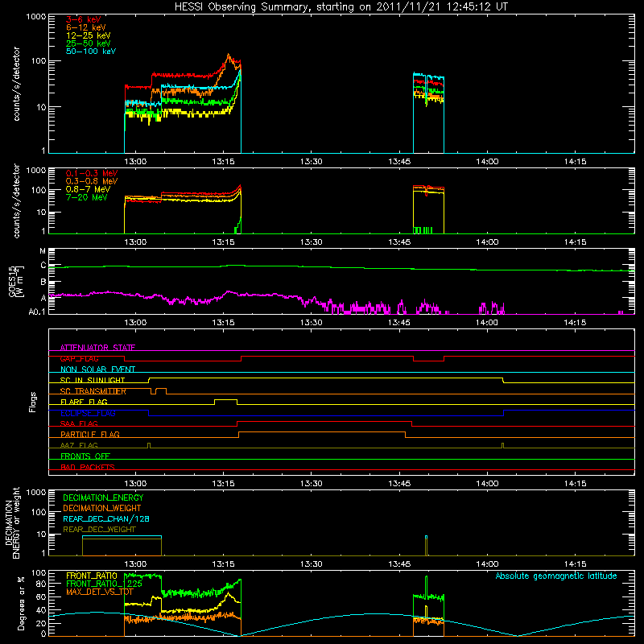Click the Degrees or % axis title
This screenshot has height=644, width=644.
[21, 604]
